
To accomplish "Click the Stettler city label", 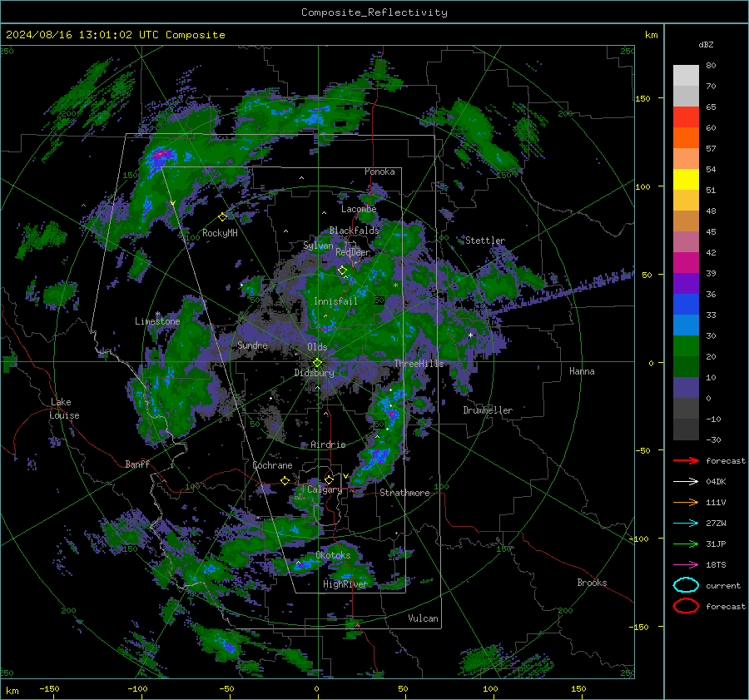I will [485, 241].
